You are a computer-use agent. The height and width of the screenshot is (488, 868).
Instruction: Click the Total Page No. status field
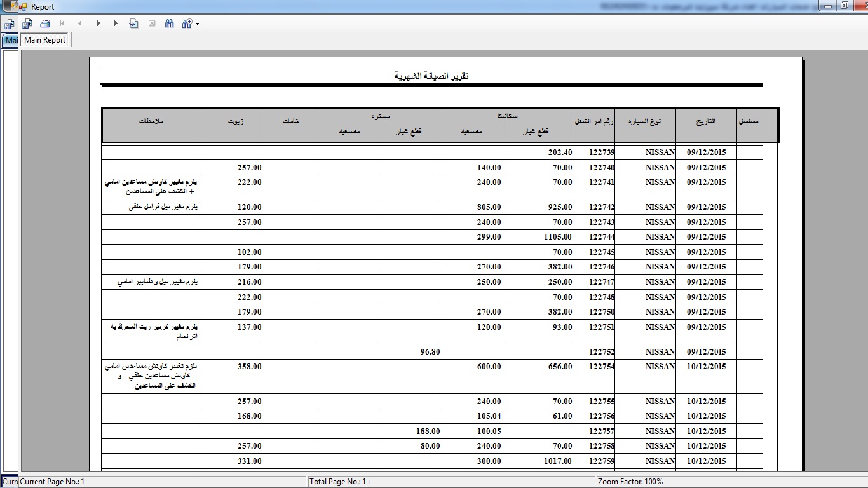[x=340, y=482]
